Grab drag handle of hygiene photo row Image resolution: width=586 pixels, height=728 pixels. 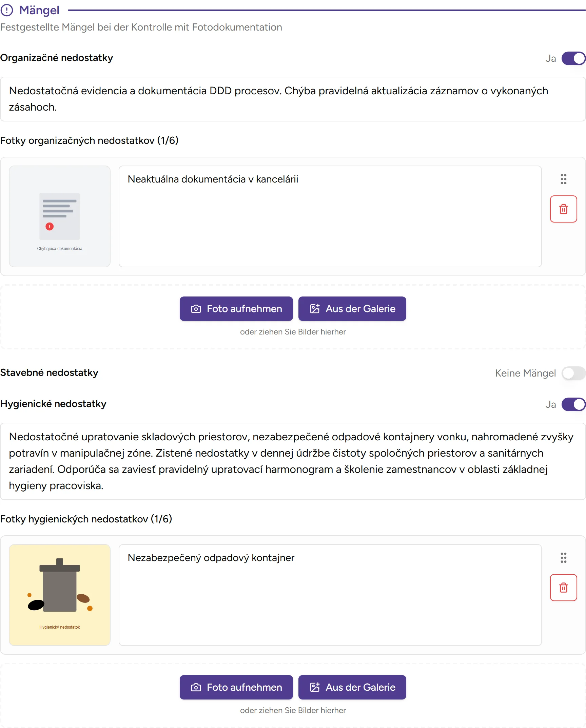pyautogui.click(x=563, y=558)
